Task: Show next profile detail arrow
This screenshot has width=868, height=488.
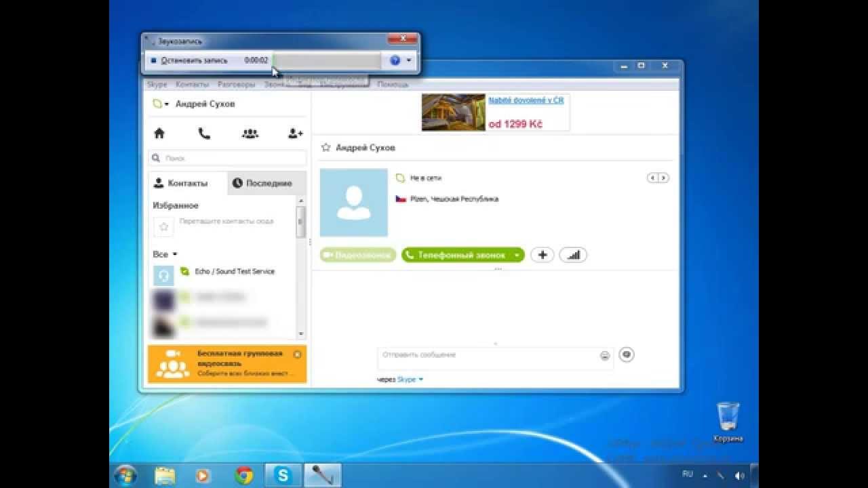Action: click(663, 178)
